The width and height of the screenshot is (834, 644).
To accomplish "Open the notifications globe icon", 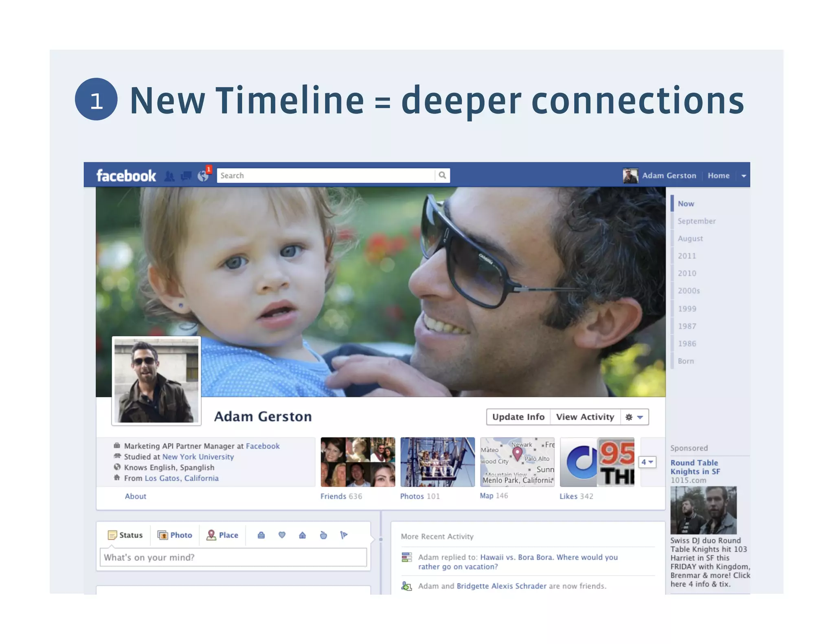I will tap(203, 176).
